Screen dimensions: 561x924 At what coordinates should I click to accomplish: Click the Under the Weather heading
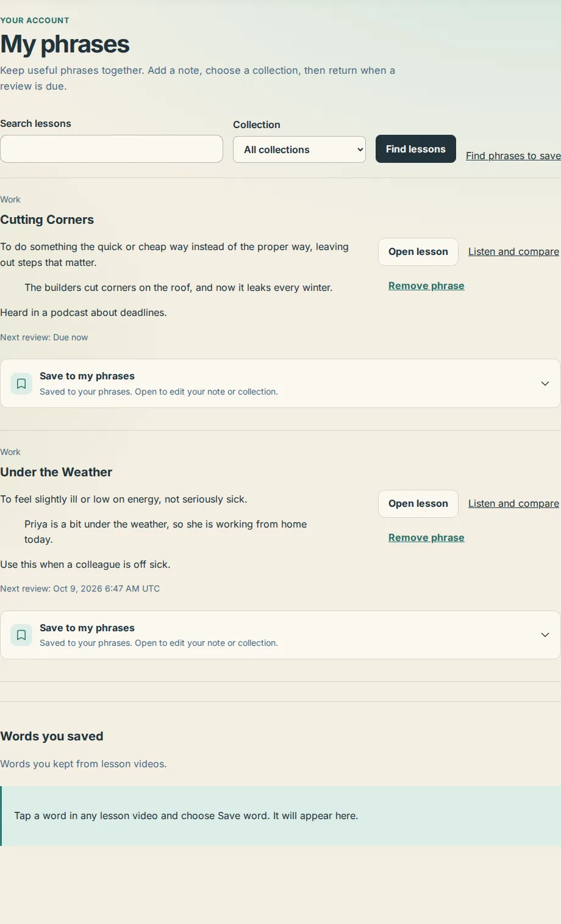click(x=56, y=472)
